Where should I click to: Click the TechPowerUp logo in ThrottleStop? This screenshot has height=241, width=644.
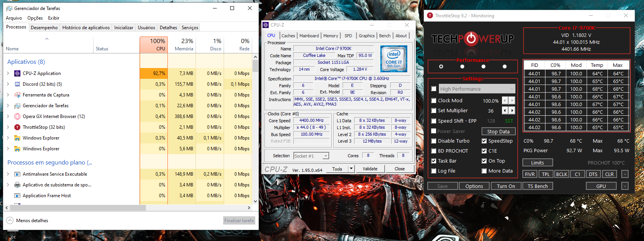tap(473, 39)
